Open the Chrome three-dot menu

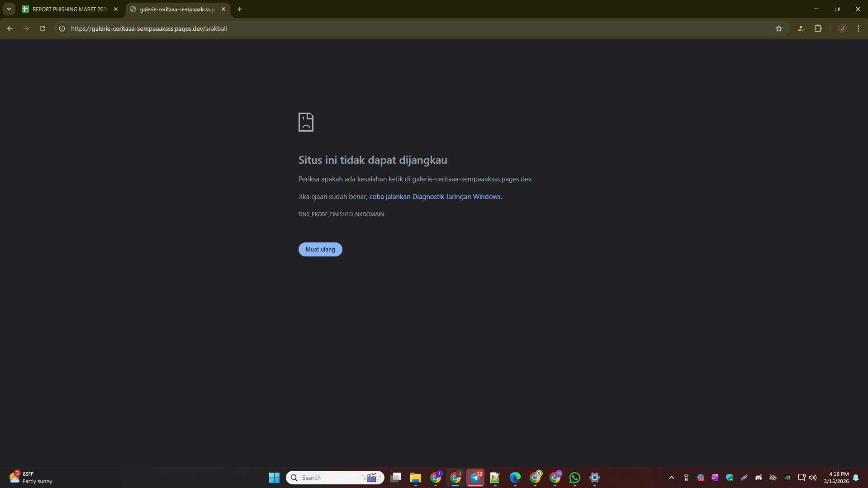[x=859, y=28]
